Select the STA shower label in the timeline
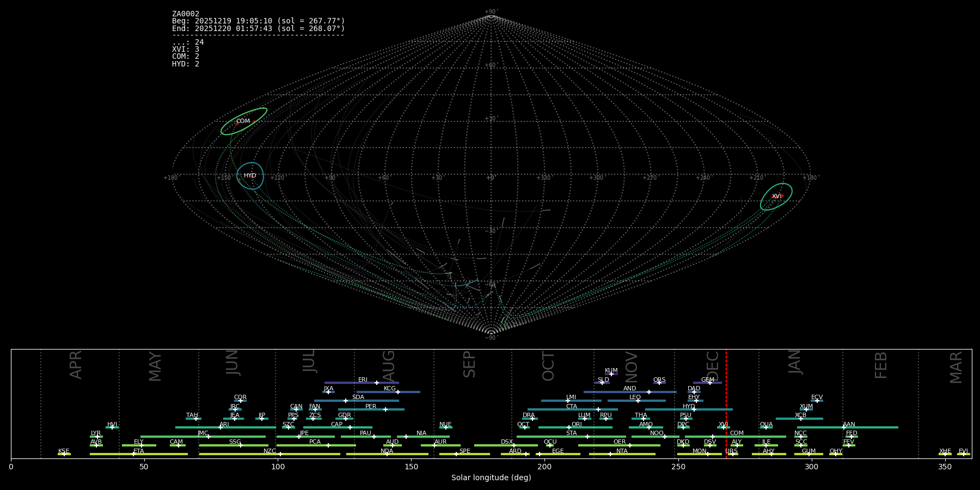 [x=571, y=433]
